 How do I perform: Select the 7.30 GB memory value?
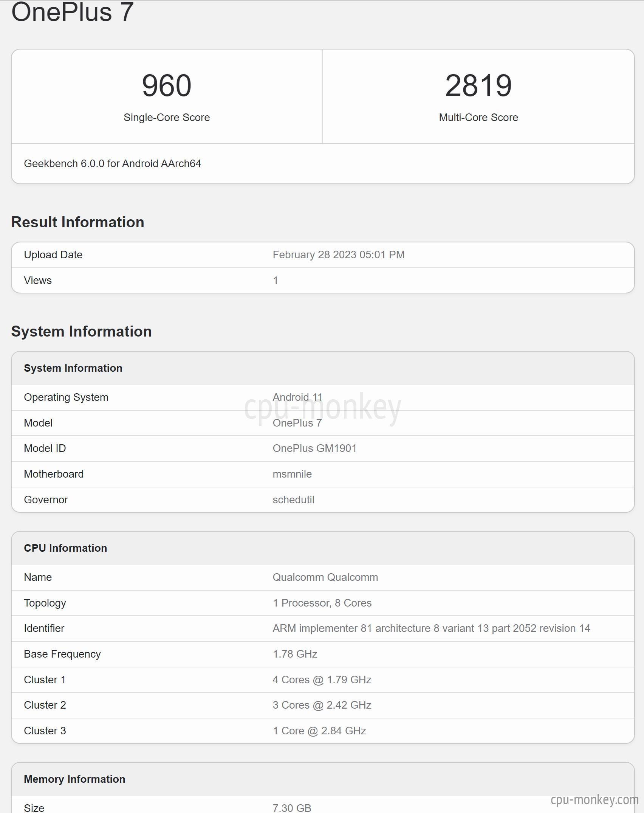[x=292, y=808]
